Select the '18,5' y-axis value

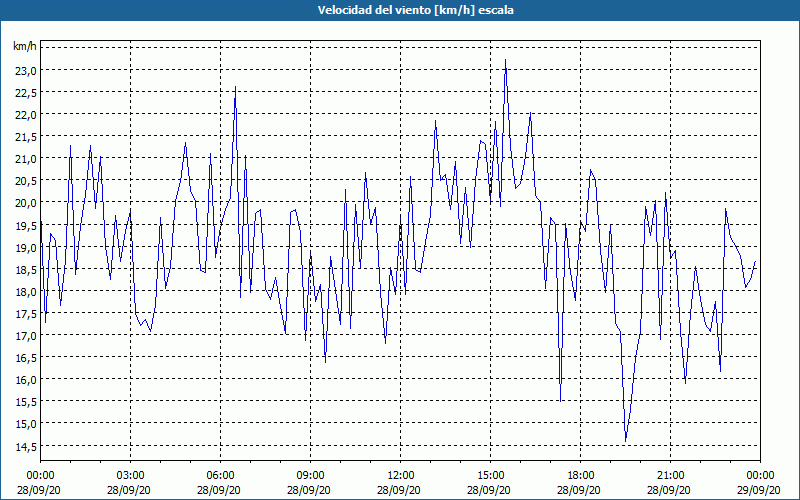click(x=27, y=269)
